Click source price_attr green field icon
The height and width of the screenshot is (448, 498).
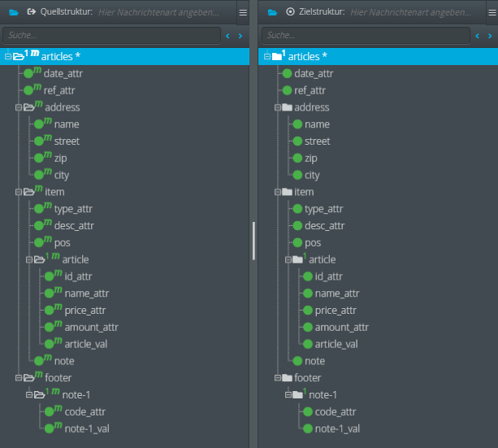click(x=50, y=311)
